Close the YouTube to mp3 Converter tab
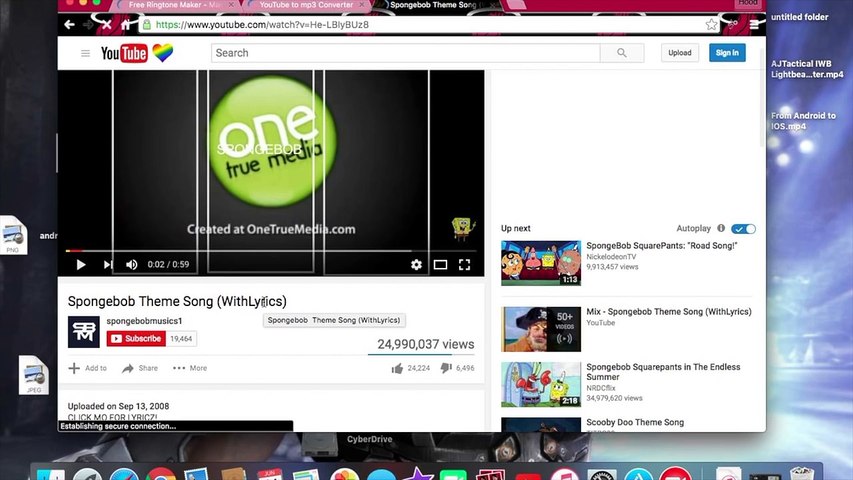Screen dimensions: 853x480 (x=362, y=4)
